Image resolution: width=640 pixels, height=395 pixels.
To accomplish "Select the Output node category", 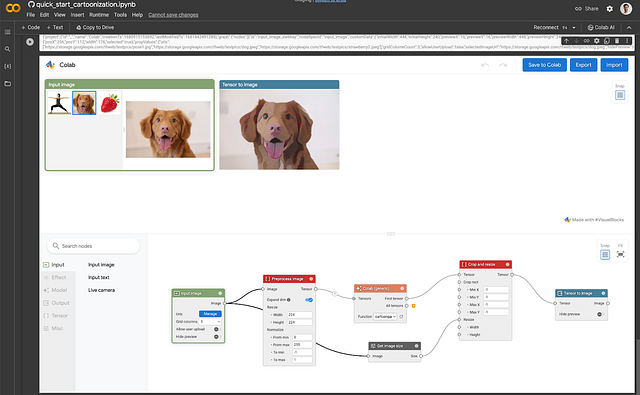I will click(x=58, y=303).
